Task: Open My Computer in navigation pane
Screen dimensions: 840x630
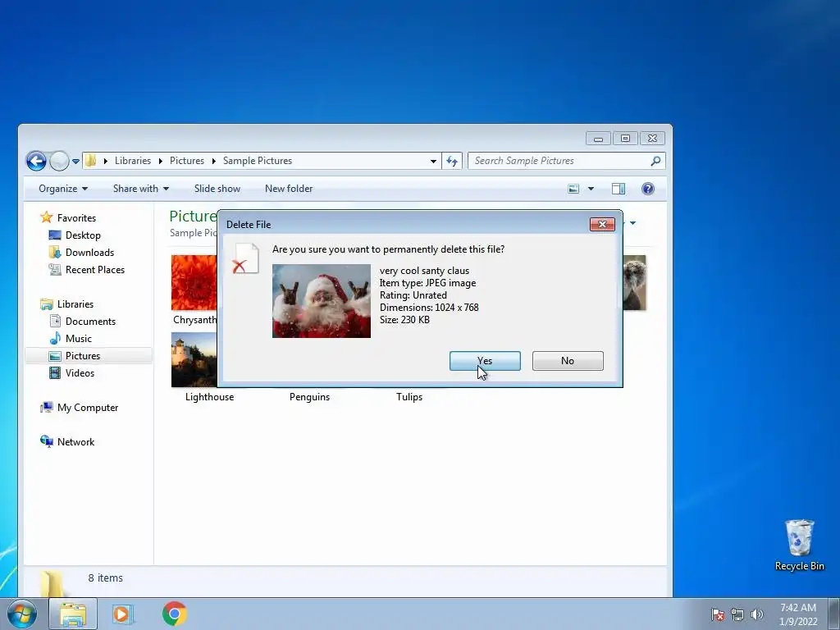Action: [x=87, y=407]
